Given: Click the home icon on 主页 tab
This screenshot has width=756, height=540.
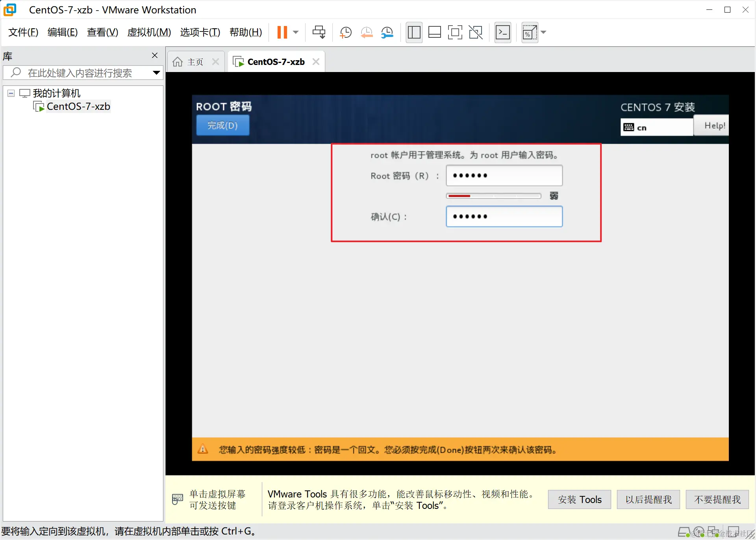Looking at the screenshot, I should click(178, 62).
